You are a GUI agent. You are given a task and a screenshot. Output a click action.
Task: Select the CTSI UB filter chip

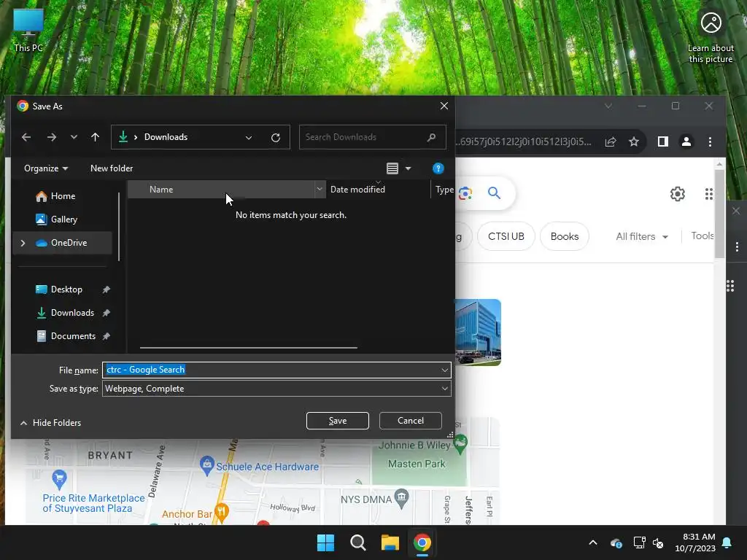coord(506,237)
